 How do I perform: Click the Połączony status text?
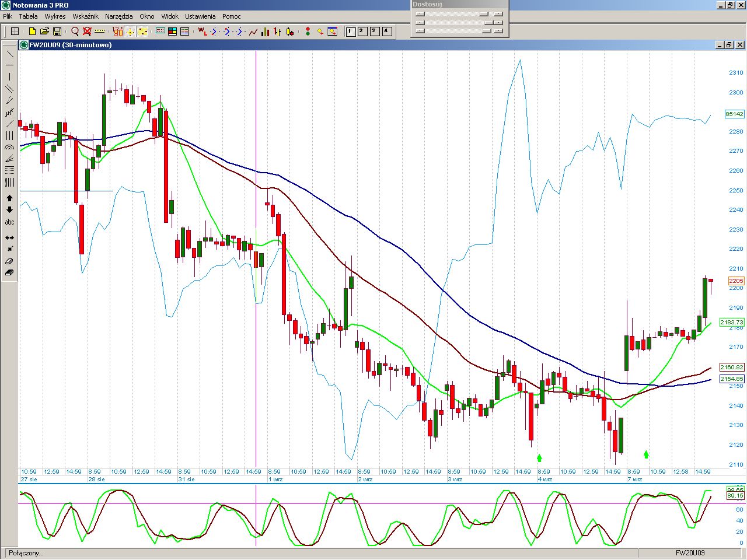click(x=26, y=553)
